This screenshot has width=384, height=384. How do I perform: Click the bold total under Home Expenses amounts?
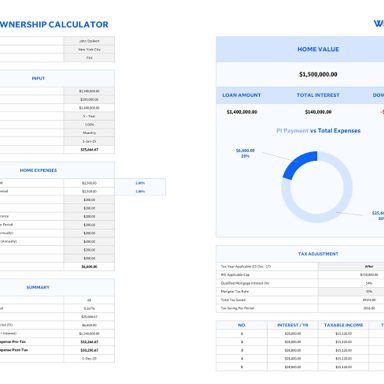[x=89, y=267]
